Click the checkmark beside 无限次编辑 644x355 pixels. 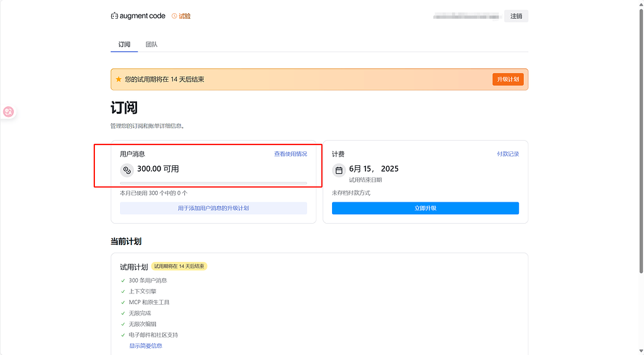click(123, 324)
